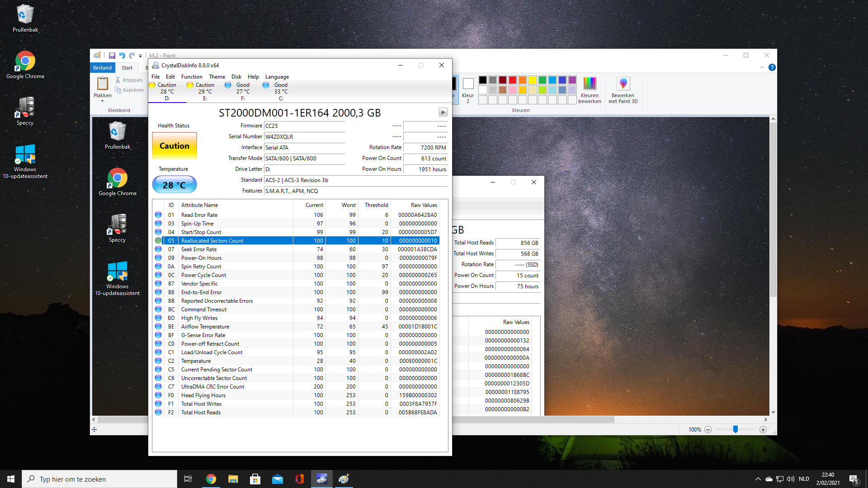Click Paint zoom in plus button
The width and height of the screenshot is (868, 488).
[x=763, y=430]
